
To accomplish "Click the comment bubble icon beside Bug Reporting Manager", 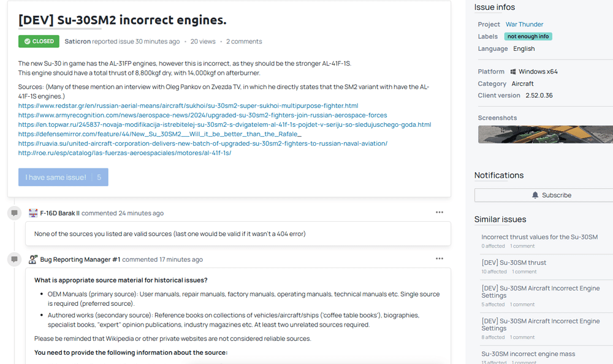I will (x=14, y=259).
